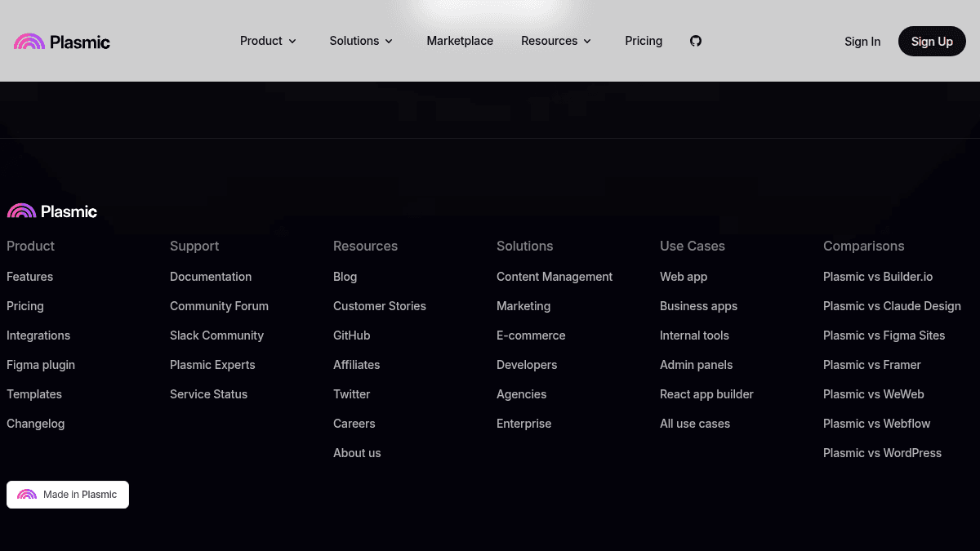Image resolution: width=980 pixels, height=551 pixels.
Task: Open the GitHub text link in Resources column
Action: pyautogui.click(x=352, y=335)
